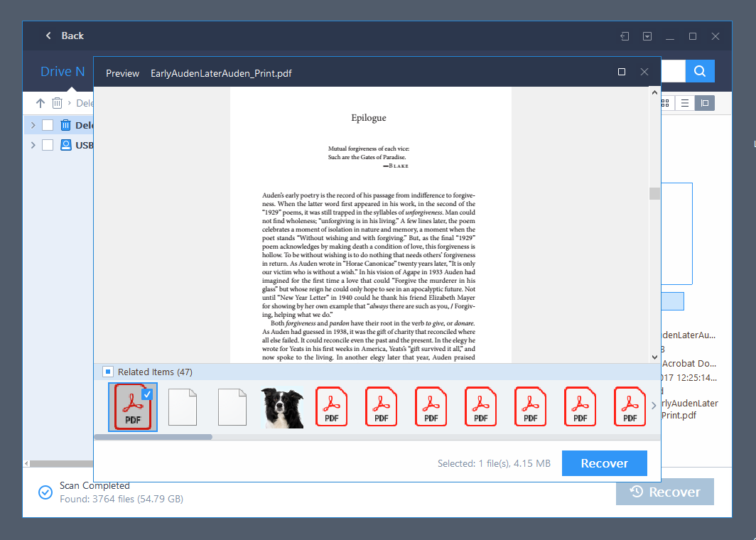
Task: Click Recover button in the Preview dialog
Action: (x=604, y=463)
